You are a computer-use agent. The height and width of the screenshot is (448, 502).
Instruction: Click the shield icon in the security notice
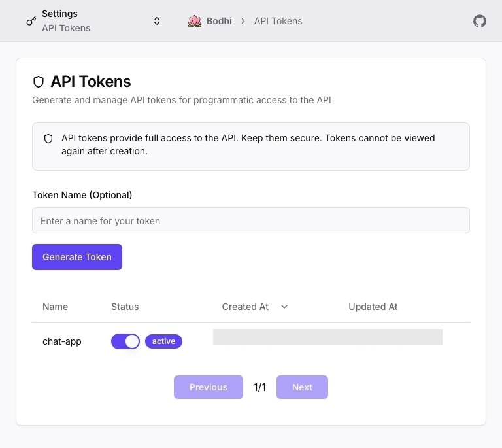(48, 139)
